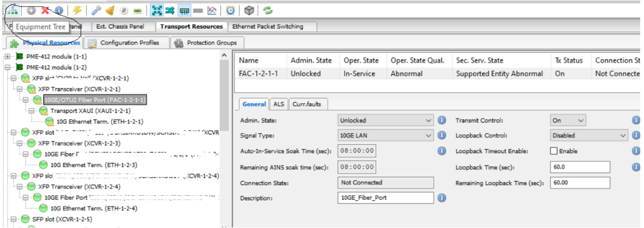Click the alarm clock toolbar icon

click(x=231, y=10)
